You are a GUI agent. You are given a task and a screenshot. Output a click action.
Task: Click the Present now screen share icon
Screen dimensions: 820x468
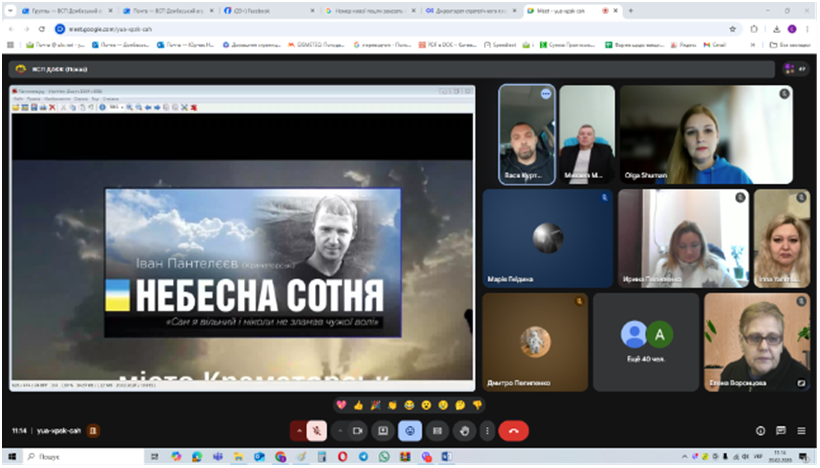tap(383, 431)
